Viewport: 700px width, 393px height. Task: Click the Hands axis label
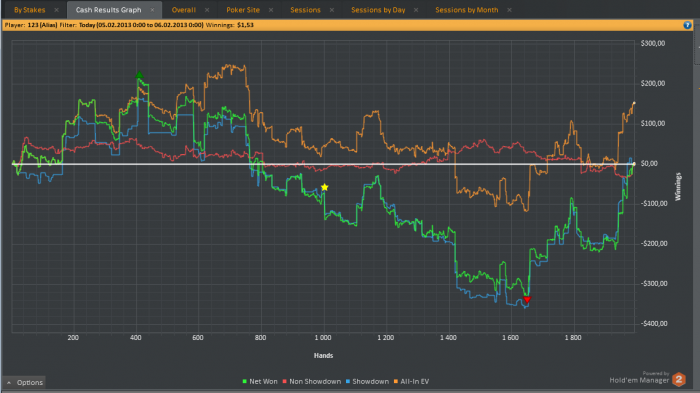pos(323,355)
